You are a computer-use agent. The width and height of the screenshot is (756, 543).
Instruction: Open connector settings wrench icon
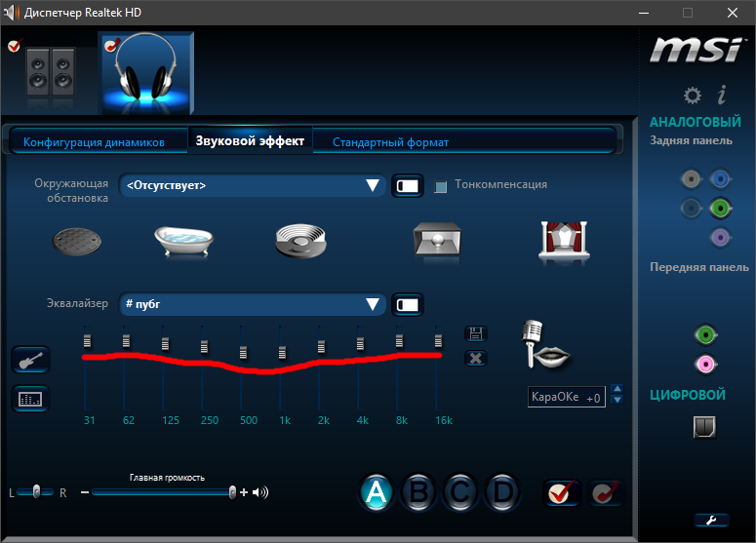click(x=712, y=521)
